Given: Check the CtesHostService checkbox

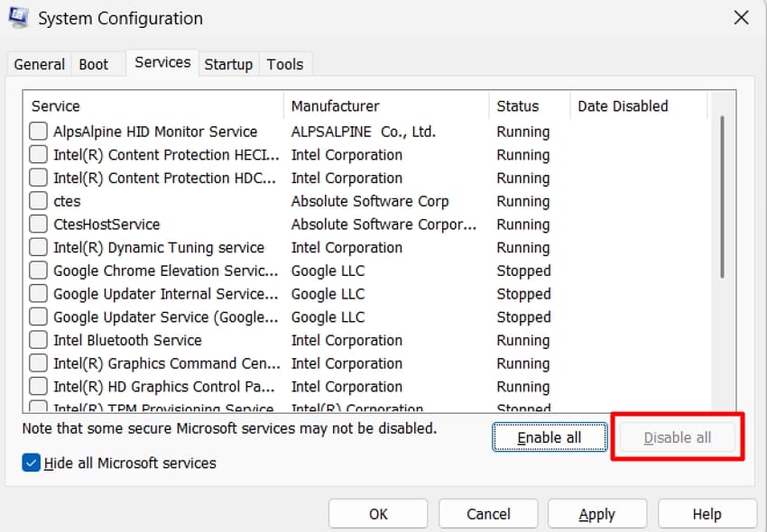Looking at the screenshot, I should [x=38, y=224].
